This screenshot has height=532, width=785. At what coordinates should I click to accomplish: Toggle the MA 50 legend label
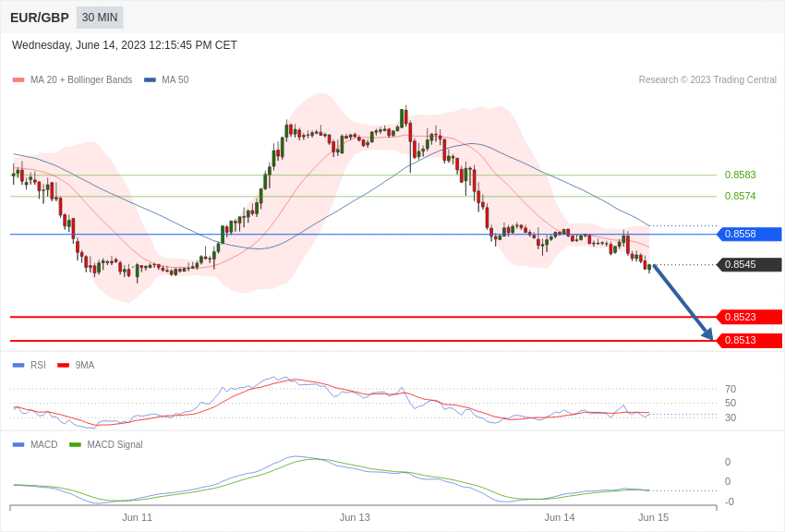[x=175, y=80]
